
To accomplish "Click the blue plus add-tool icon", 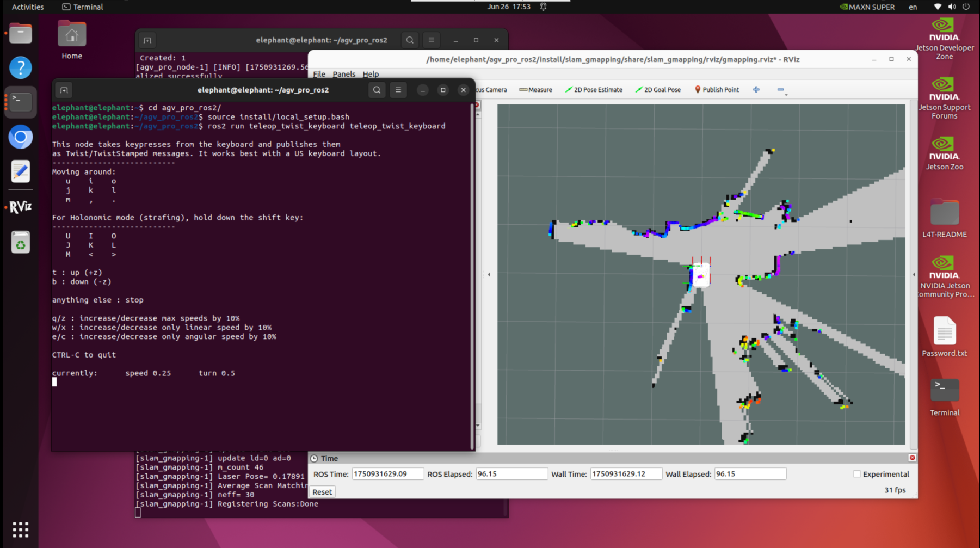I will (756, 90).
